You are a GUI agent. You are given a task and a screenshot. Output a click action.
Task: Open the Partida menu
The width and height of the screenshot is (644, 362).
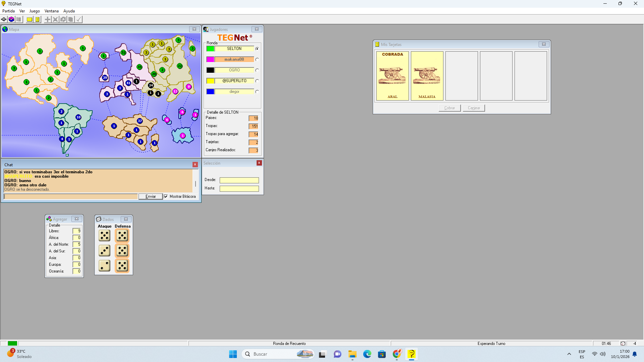8,11
